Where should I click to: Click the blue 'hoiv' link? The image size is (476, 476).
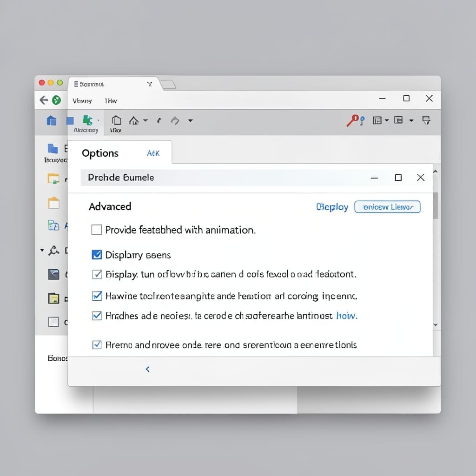click(347, 316)
